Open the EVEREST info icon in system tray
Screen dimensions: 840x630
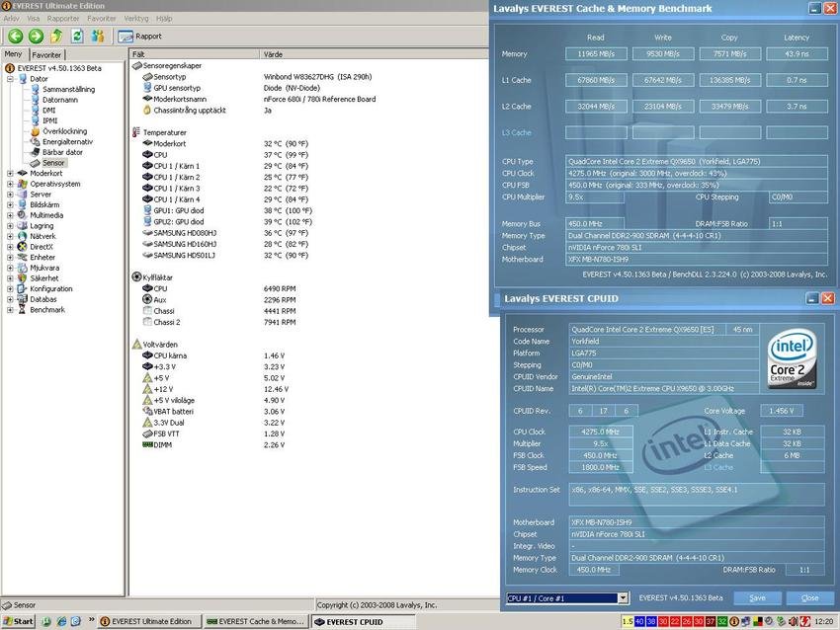[734, 621]
